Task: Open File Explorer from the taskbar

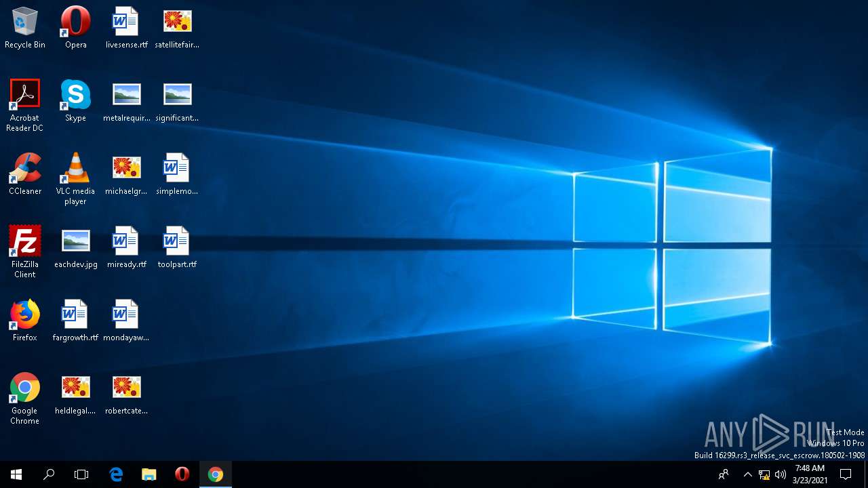Action: pyautogui.click(x=149, y=474)
